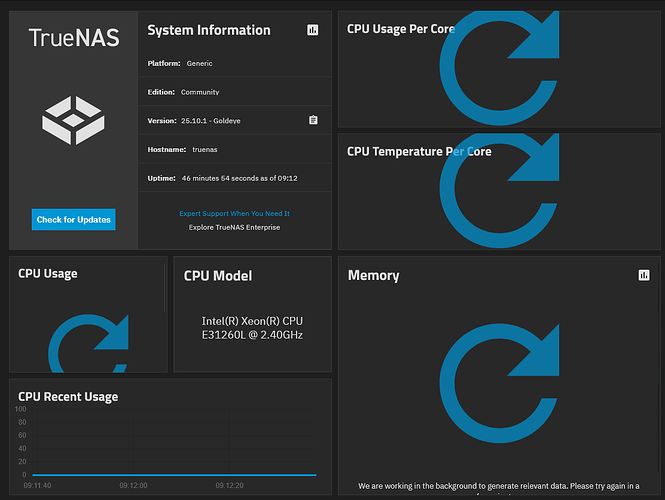Click the Check for Updates button

[73, 219]
